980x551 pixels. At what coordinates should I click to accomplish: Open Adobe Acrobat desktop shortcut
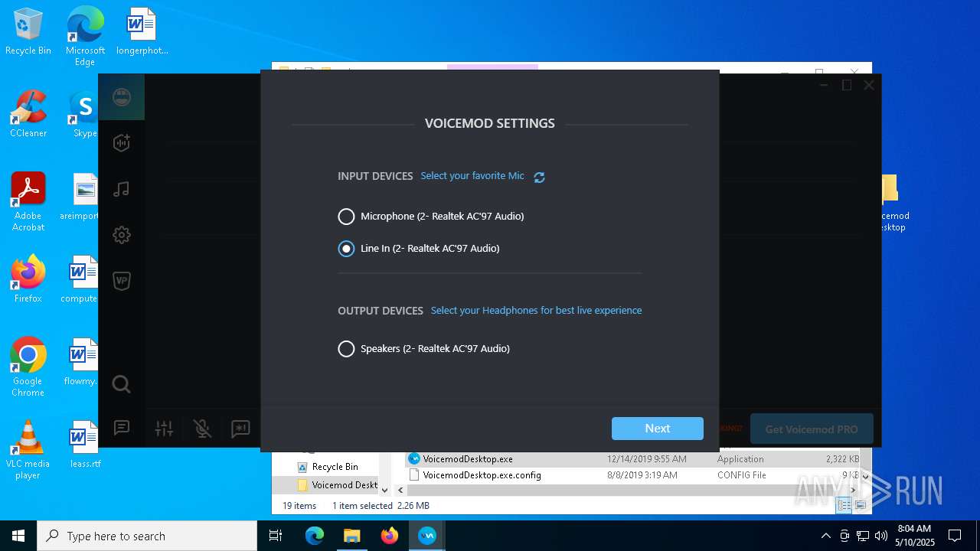[x=28, y=202]
